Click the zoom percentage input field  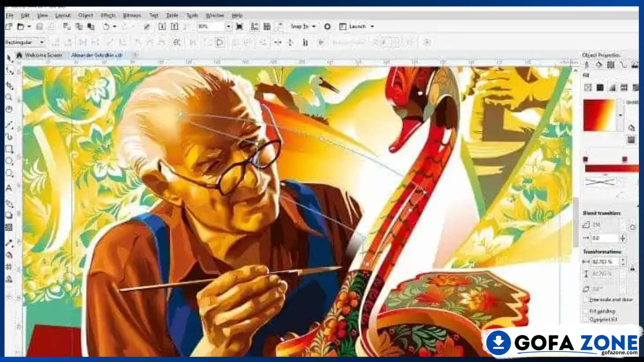pos(211,26)
